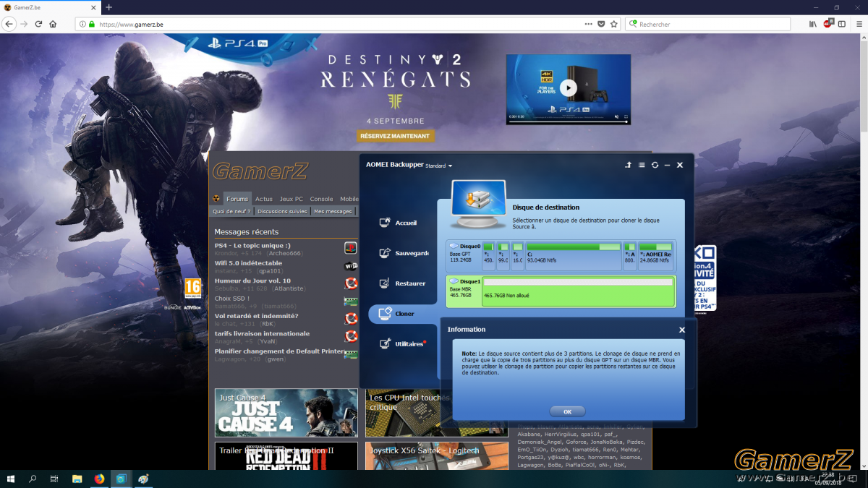Select C: 93.04GB Ntfs partition
The image size is (868, 488).
[573, 256]
